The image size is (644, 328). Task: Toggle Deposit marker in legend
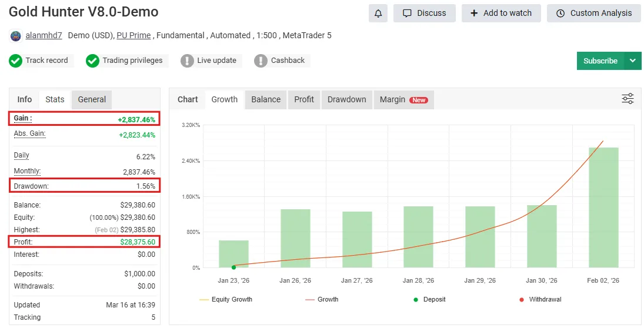pos(429,299)
